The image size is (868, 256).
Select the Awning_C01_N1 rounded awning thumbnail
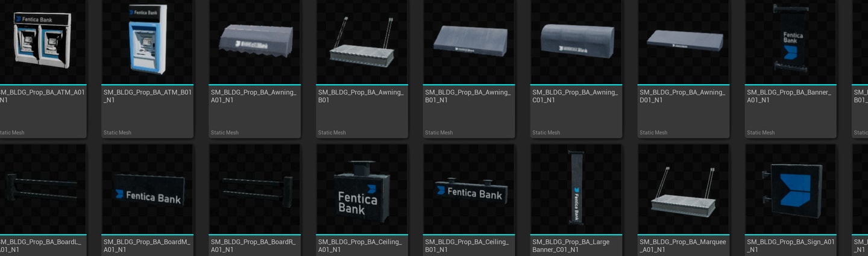click(x=576, y=41)
